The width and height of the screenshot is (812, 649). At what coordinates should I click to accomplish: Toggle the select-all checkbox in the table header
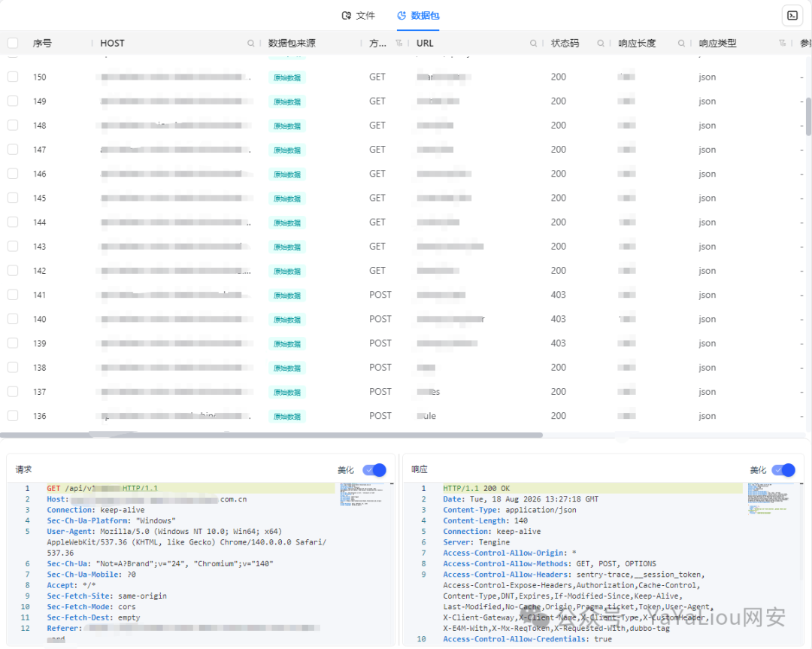coord(13,43)
